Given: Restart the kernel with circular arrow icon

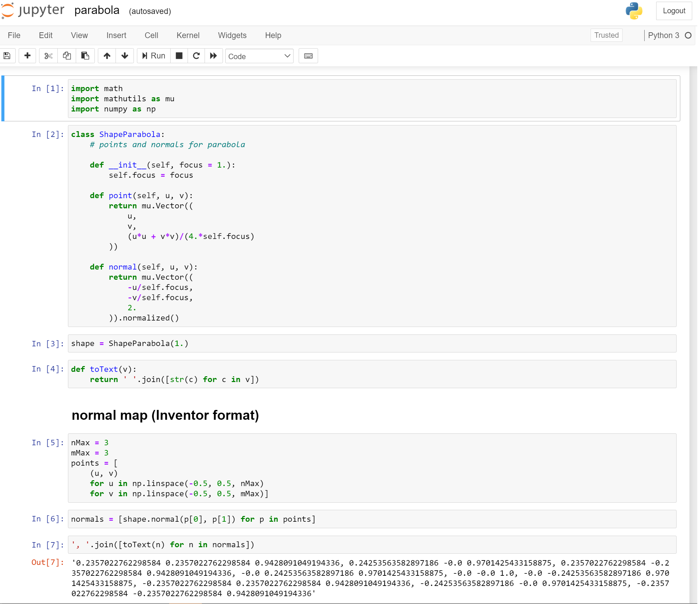Looking at the screenshot, I should pyautogui.click(x=196, y=56).
